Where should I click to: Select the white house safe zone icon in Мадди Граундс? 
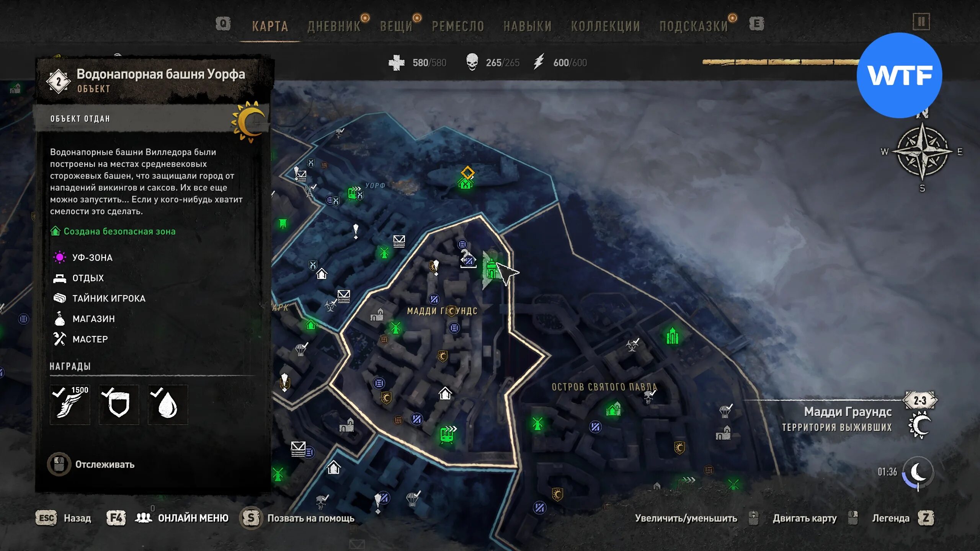click(445, 393)
